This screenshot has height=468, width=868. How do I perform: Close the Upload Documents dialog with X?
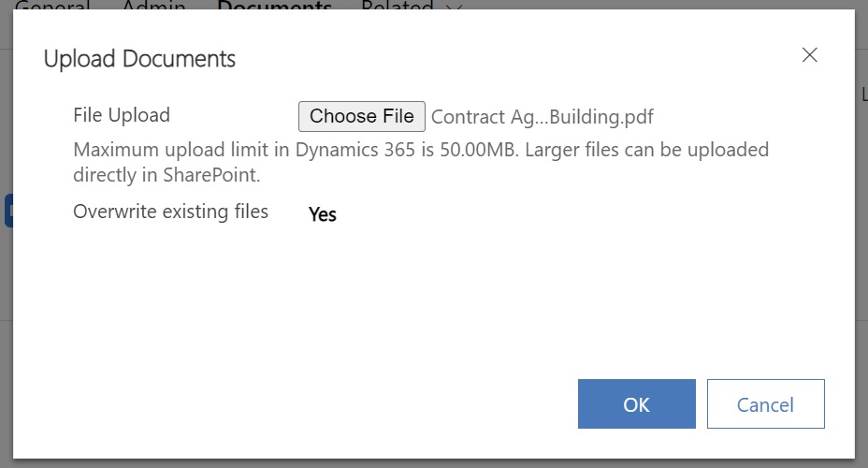(x=809, y=55)
